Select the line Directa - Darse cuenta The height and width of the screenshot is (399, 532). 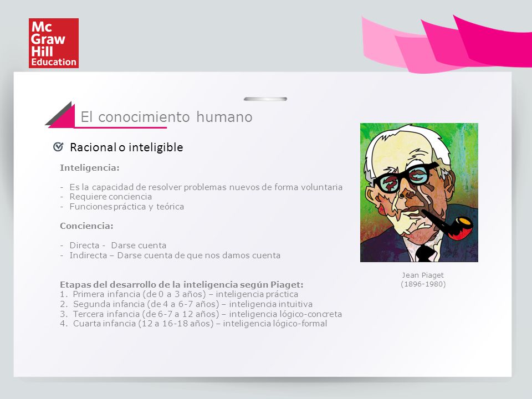pyautogui.click(x=113, y=245)
